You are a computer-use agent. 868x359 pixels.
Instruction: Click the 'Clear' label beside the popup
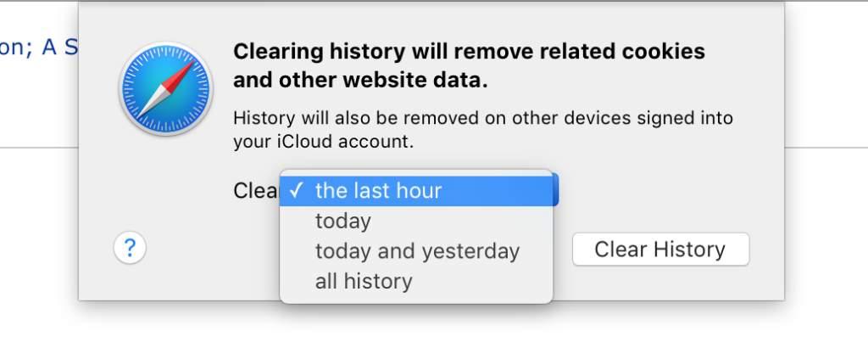coord(256,191)
